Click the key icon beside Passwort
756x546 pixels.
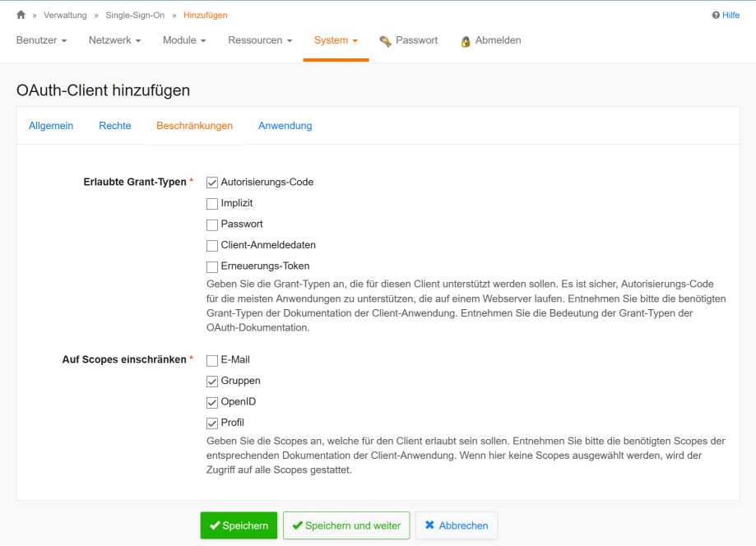click(385, 41)
